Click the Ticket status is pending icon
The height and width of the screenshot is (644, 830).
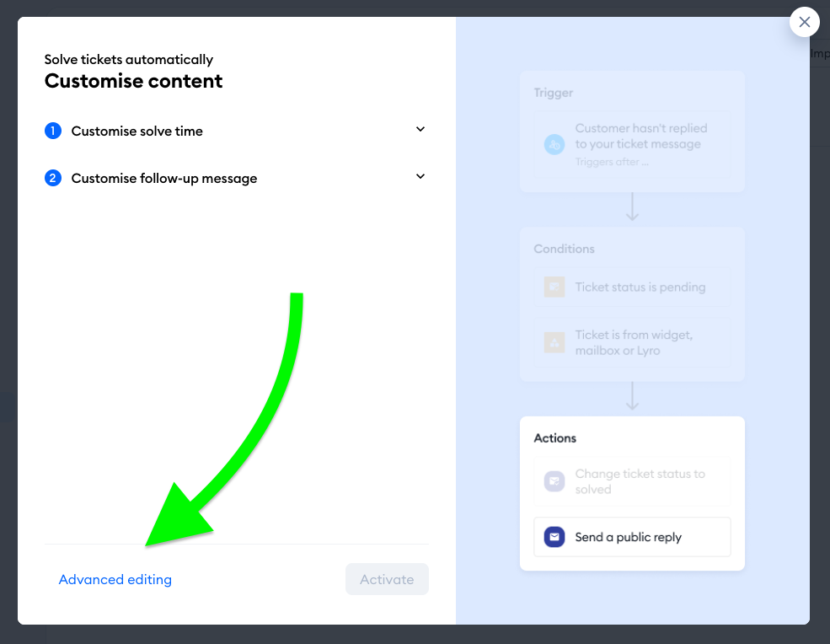pos(554,287)
